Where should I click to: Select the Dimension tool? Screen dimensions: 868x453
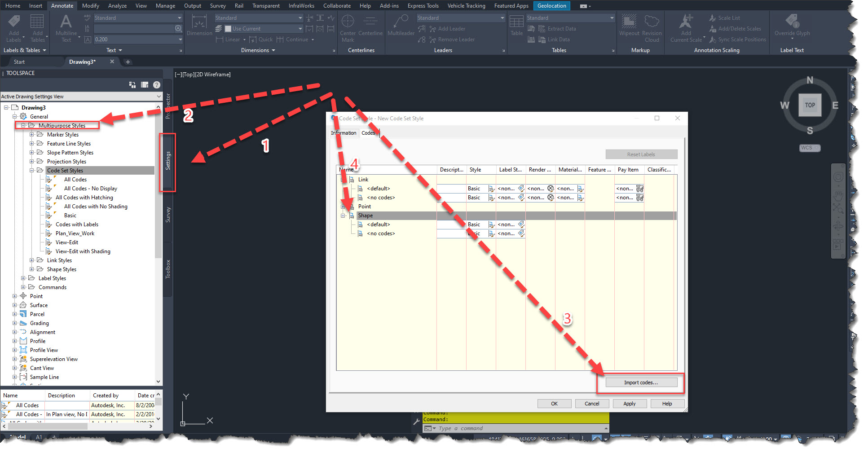[199, 25]
